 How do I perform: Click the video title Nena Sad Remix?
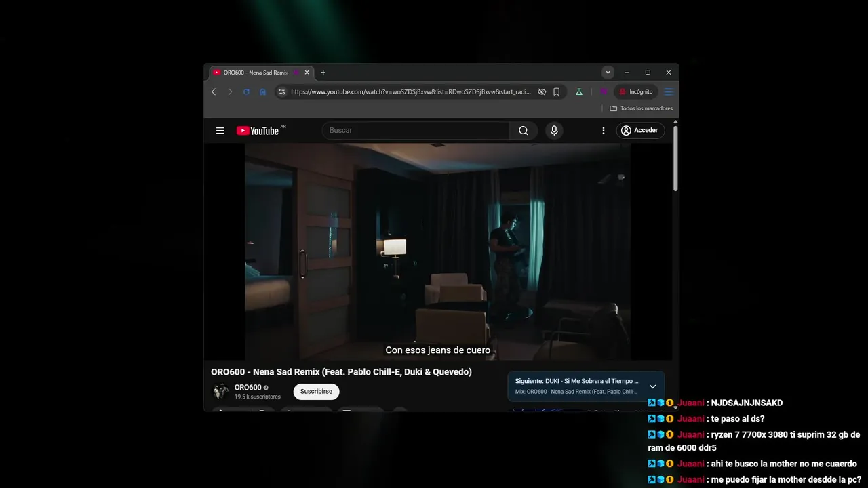(341, 372)
